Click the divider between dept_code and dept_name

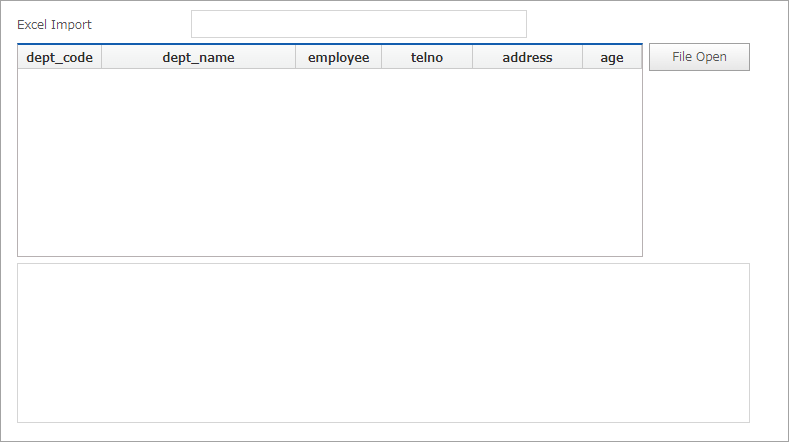click(x=101, y=58)
